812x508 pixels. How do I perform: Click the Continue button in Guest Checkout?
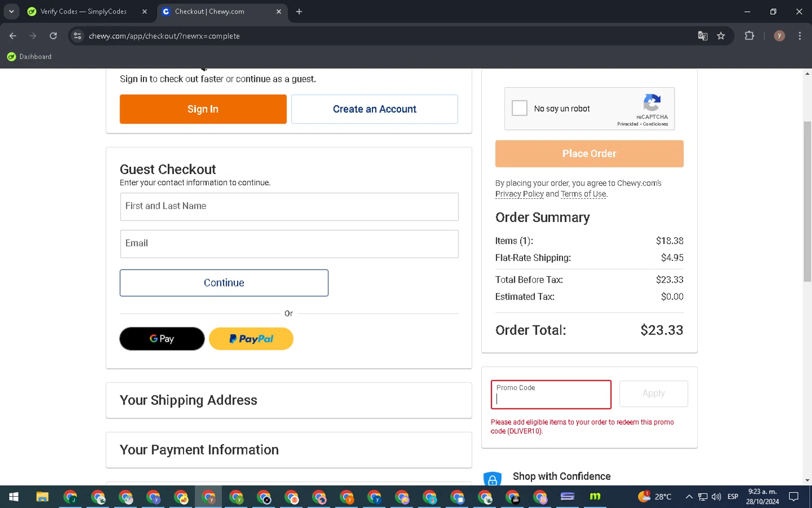[224, 283]
